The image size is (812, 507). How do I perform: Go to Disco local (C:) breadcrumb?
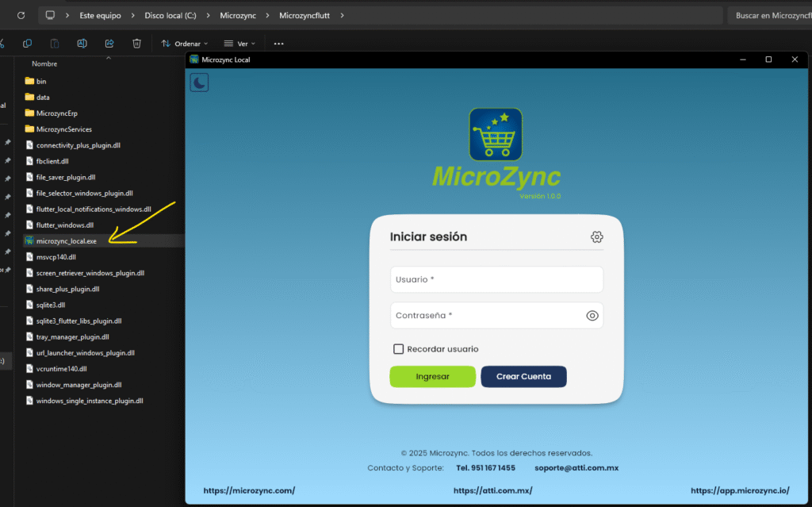pos(170,15)
